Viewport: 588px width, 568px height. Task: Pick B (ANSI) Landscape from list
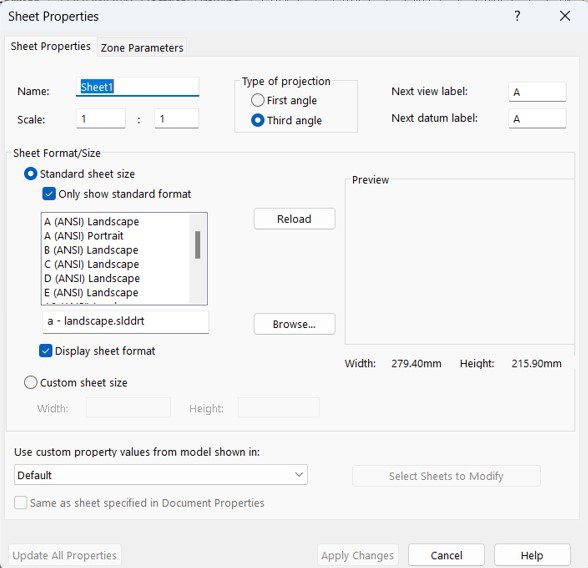point(91,250)
